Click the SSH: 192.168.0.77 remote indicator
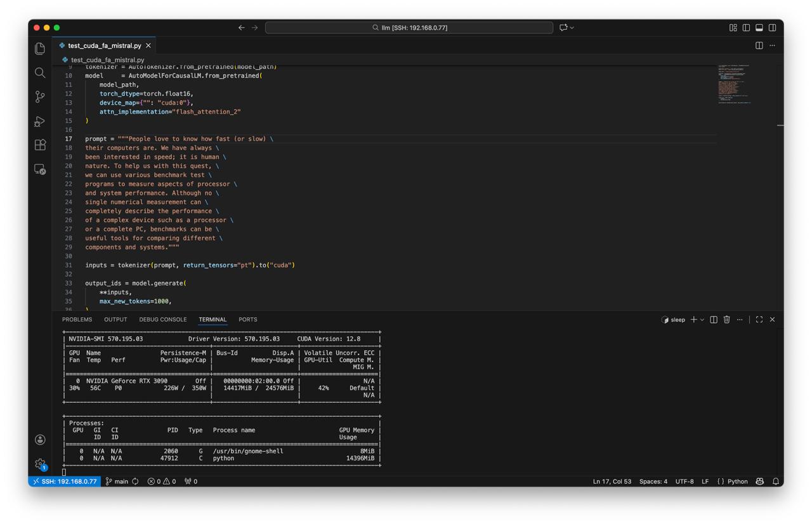This screenshot has width=812, height=524. pos(65,481)
